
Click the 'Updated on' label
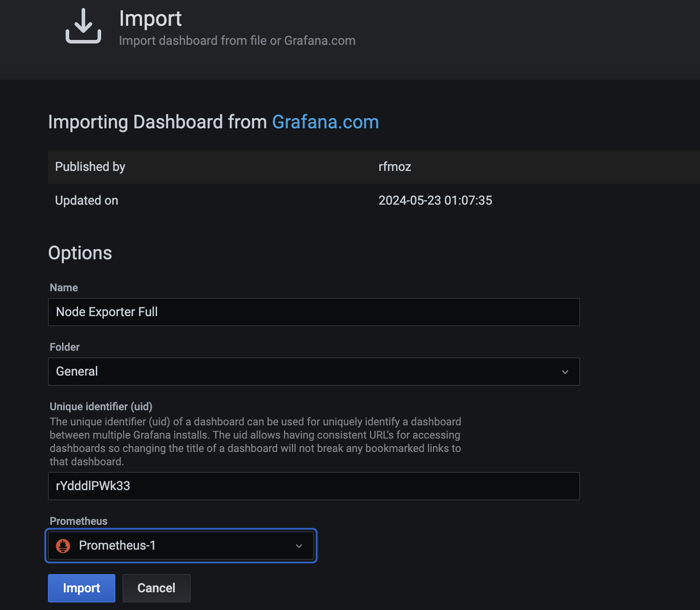(x=87, y=201)
